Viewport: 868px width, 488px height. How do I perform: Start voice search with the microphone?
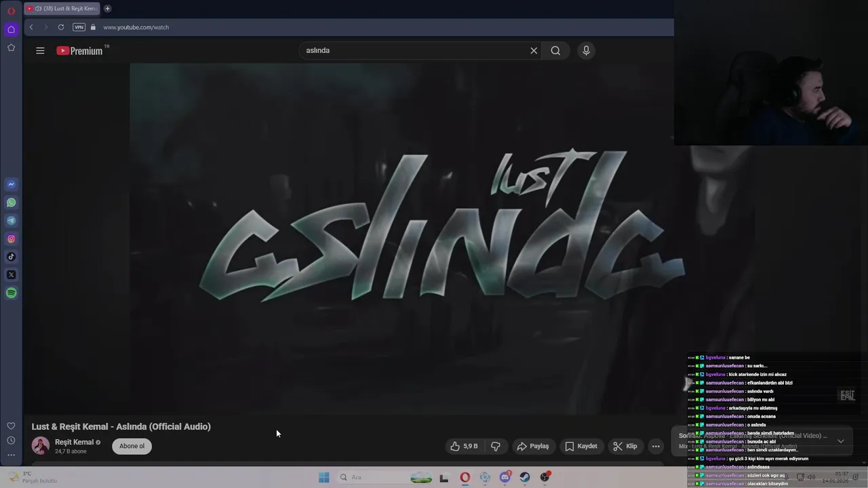(587, 51)
